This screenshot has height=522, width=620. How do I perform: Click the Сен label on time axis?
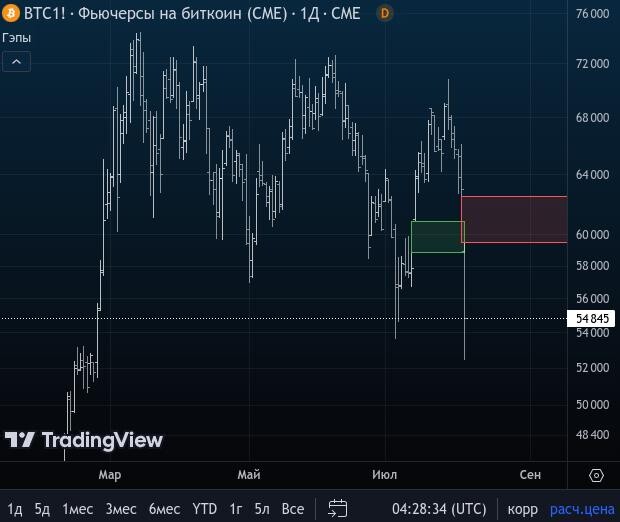(530, 475)
